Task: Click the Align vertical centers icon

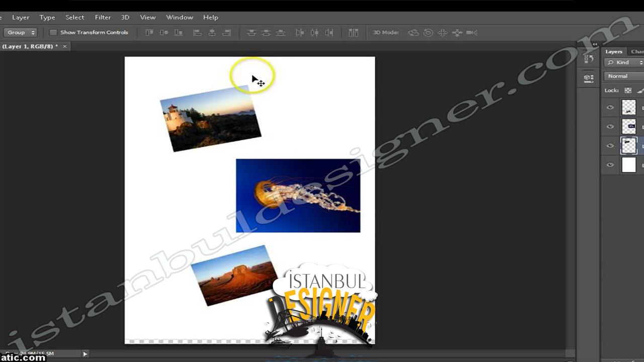Action: (164, 33)
